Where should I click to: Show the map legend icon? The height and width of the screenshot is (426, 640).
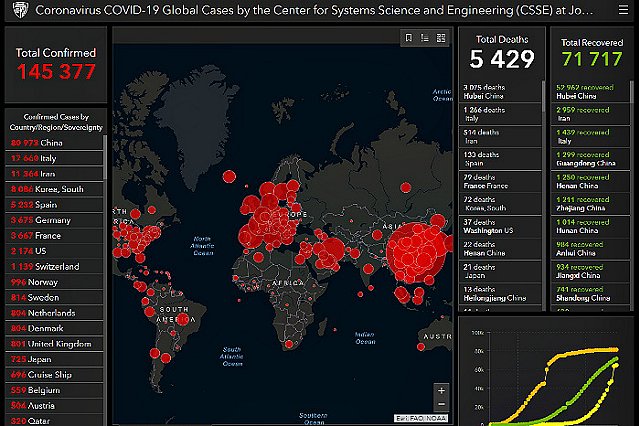pyautogui.click(x=425, y=38)
